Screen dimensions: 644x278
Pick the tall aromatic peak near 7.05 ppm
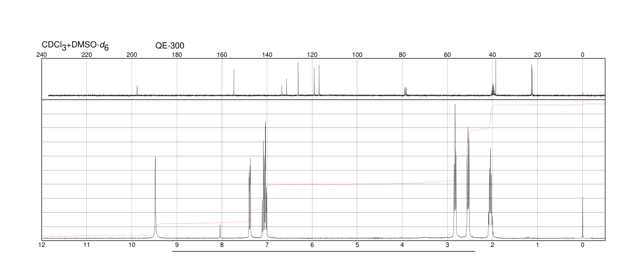tap(265, 179)
